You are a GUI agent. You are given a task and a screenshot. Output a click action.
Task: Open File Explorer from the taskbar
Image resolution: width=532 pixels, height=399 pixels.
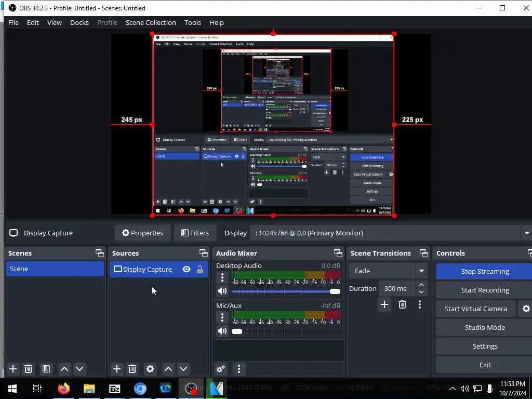point(89,389)
